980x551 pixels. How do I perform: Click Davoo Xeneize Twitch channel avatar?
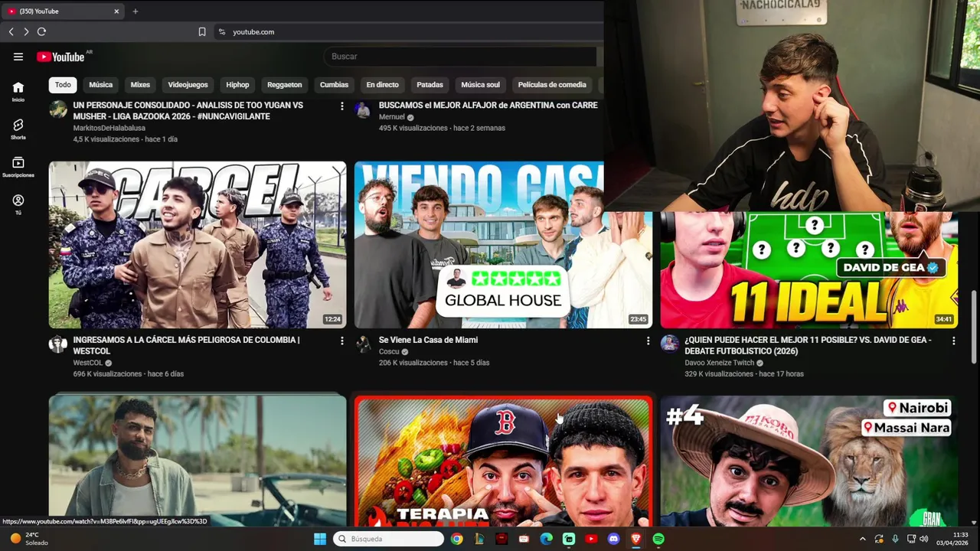coord(670,344)
